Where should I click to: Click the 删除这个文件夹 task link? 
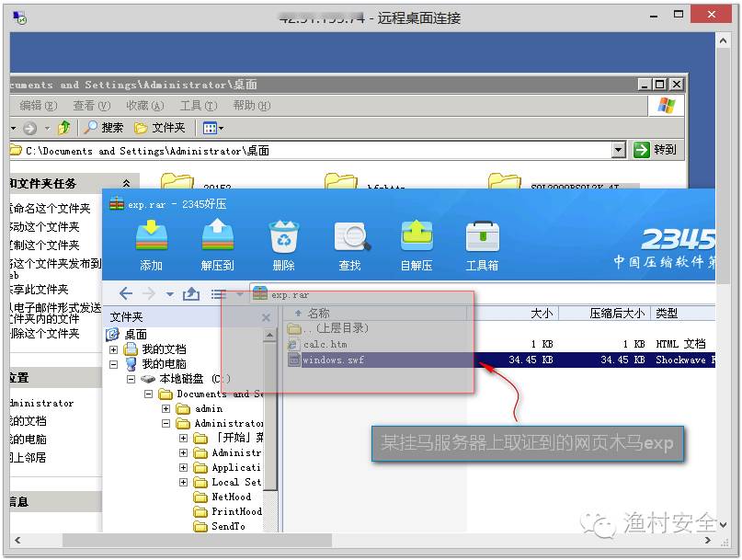pyautogui.click(x=44, y=333)
